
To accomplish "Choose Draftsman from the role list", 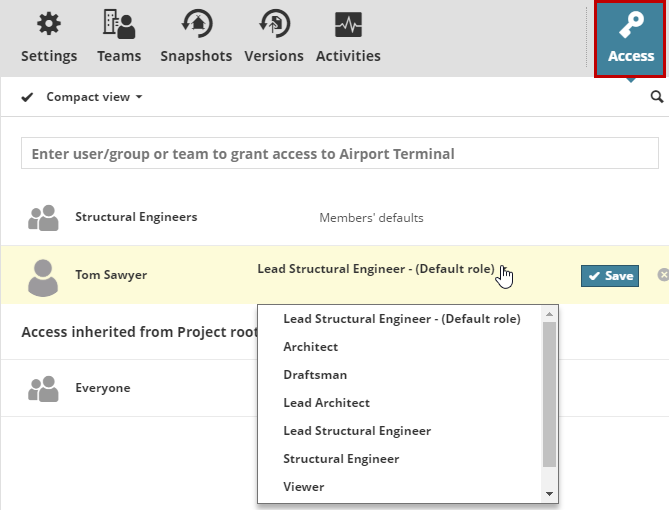I will [x=313, y=375].
